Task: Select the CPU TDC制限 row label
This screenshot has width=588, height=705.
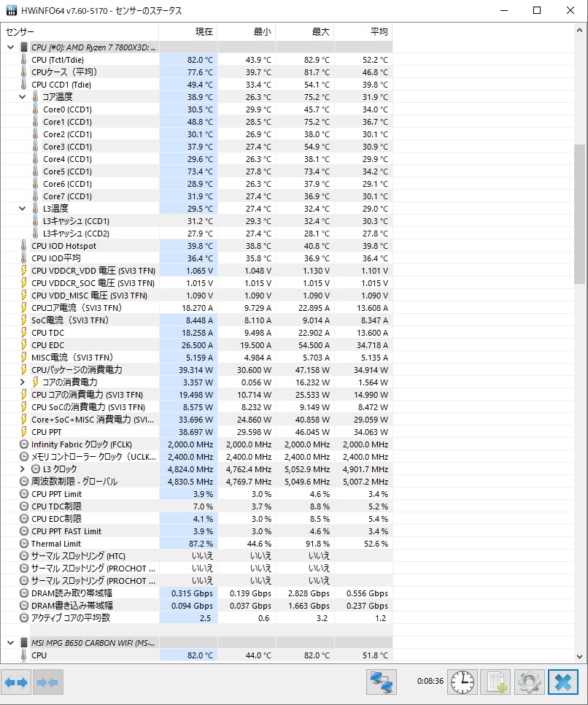Action: [x=57, y=506]
